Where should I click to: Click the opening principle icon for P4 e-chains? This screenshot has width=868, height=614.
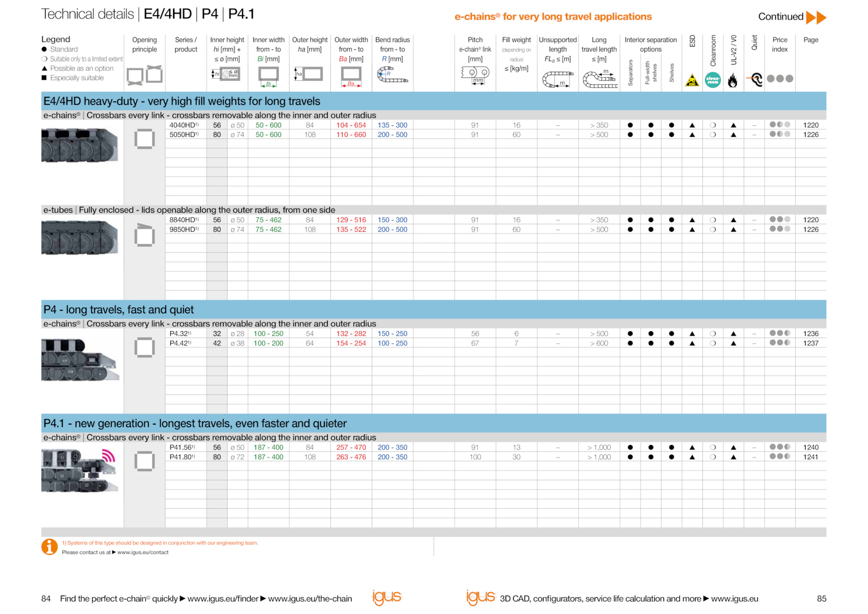coord(145,347)
